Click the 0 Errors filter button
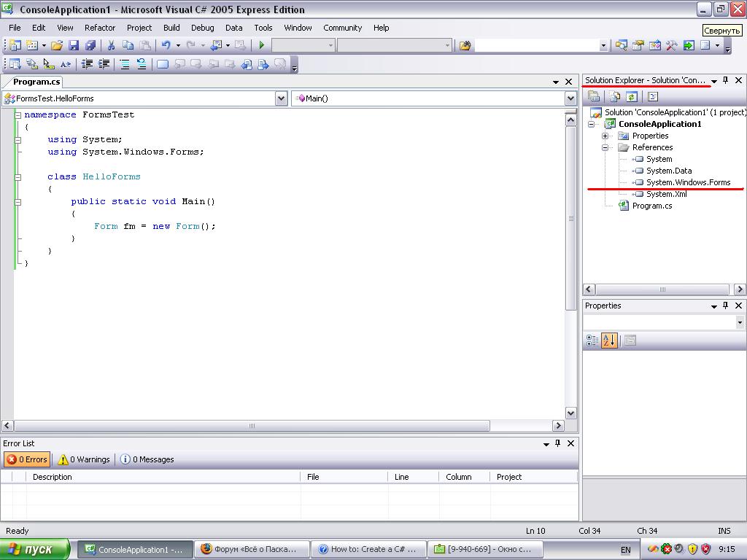747x560 pixels. (27, 459)
